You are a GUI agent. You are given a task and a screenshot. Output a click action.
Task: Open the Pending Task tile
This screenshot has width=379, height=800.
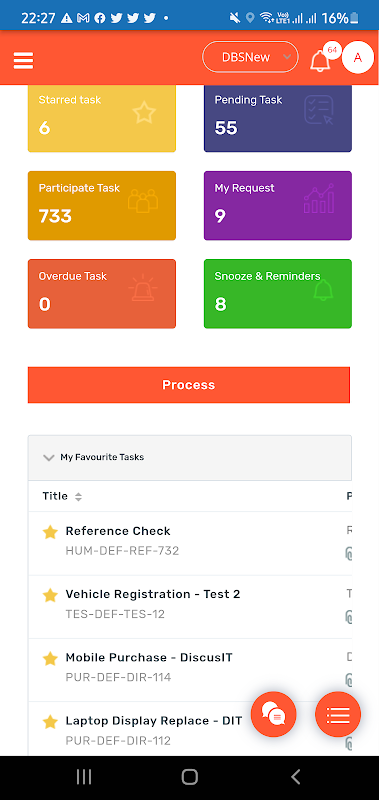tap(277, 118)
